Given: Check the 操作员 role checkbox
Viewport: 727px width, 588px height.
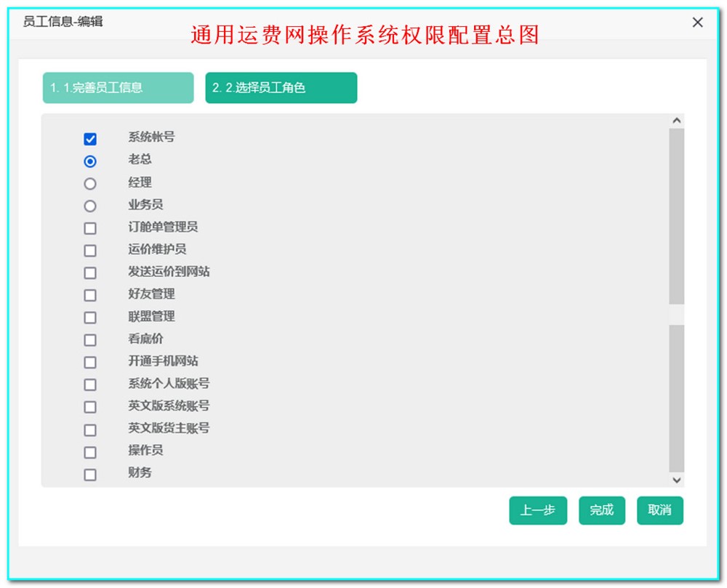Looking at the screenshot, I should [x=90, y=451].
